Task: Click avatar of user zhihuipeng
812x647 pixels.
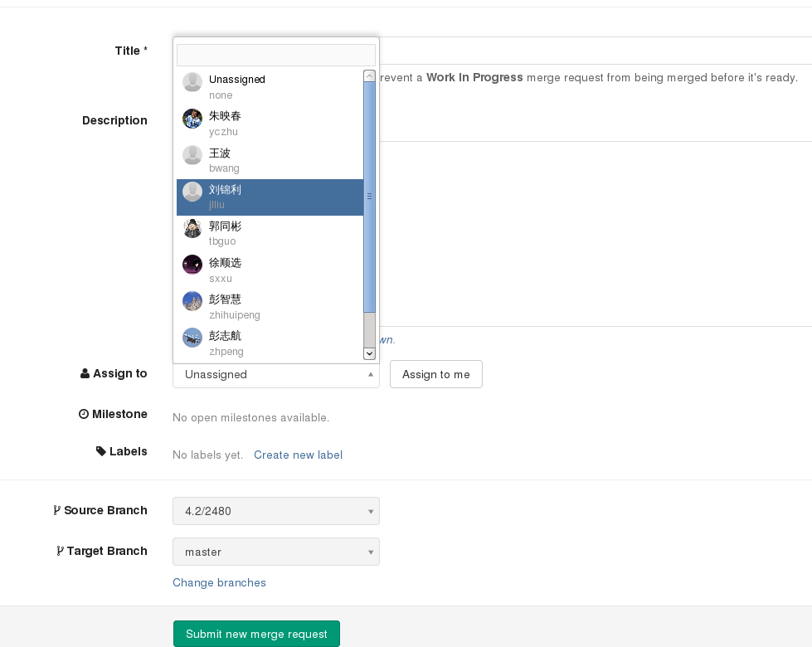Action: (192, 301)
